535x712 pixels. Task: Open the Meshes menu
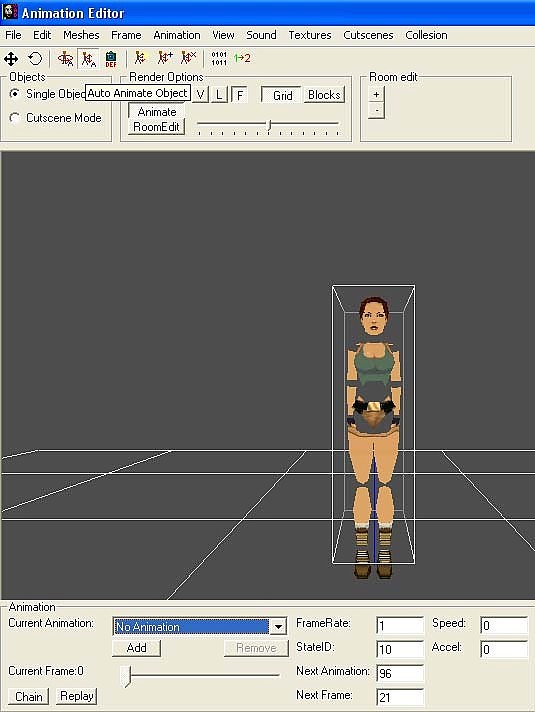click(x=81, y=35)
